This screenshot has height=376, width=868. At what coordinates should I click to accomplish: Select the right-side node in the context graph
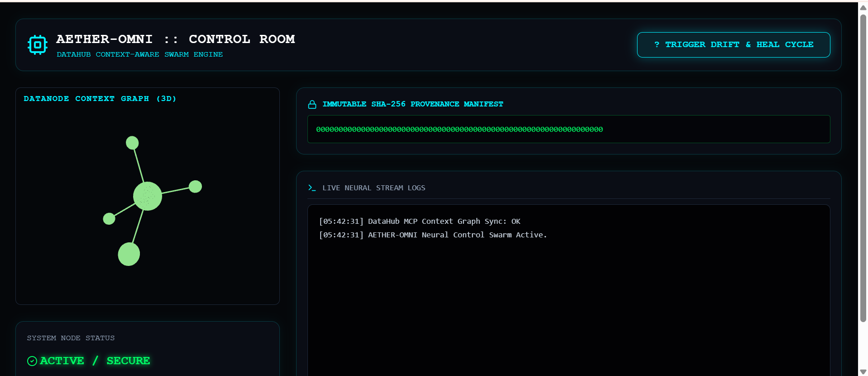pyautogui.click(x=195, y=186)
